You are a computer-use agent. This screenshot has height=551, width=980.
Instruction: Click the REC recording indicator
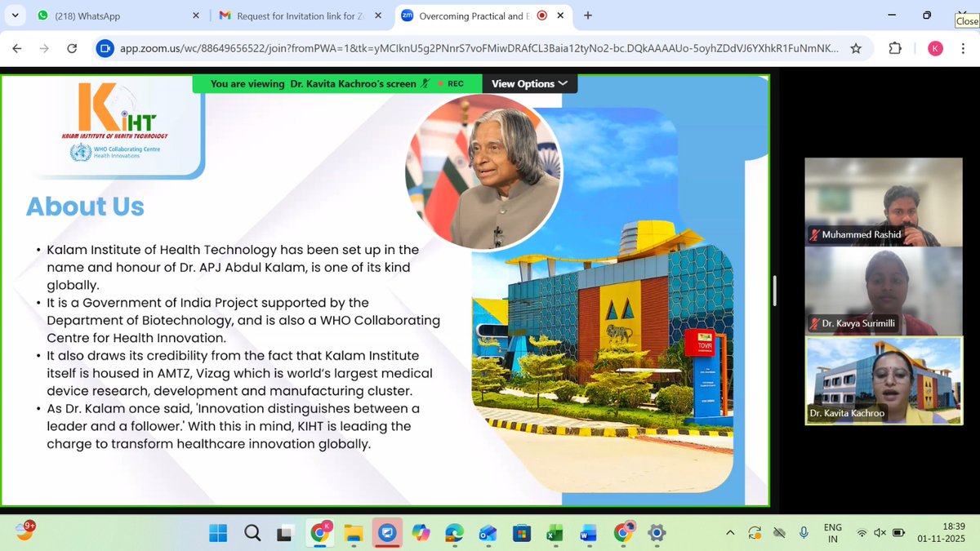(451, 83)
